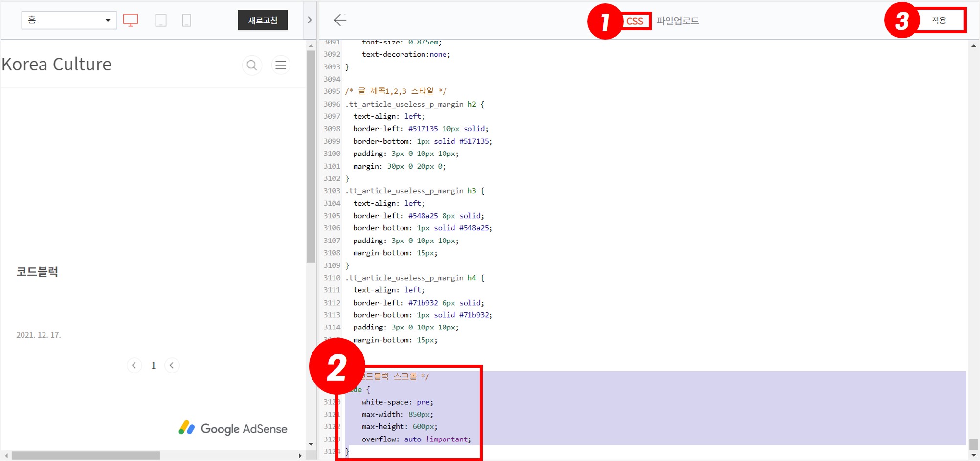Screen dimensions: 980x461
Task: Click the 새로고침 refresh button
Action: coord(263,20)
